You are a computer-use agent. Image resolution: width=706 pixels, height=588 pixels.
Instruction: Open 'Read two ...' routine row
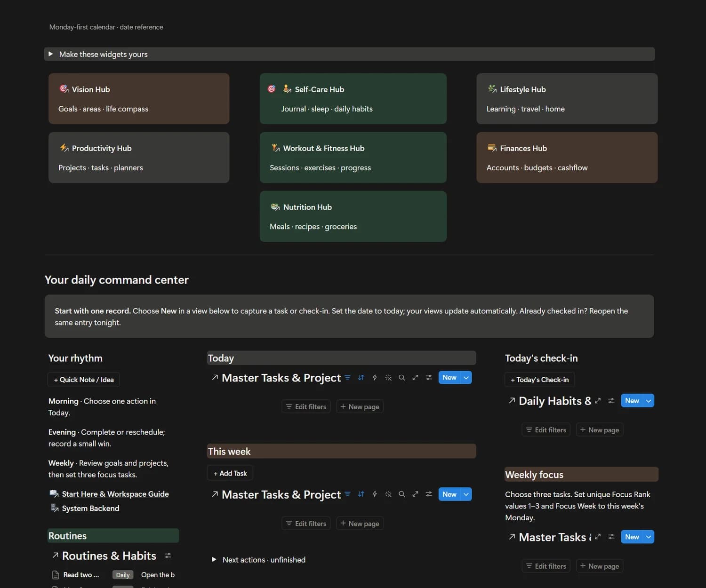(81, 575)
